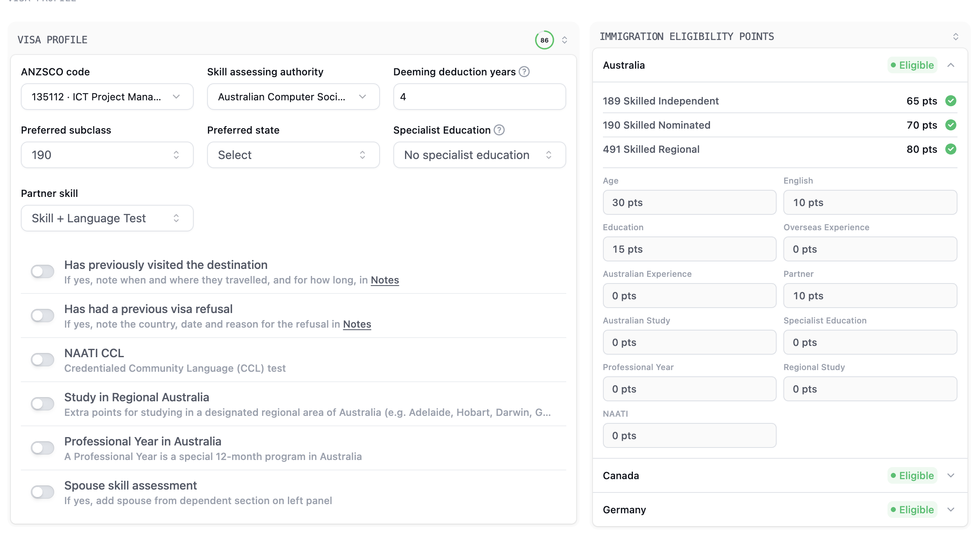This screenshot has width=980, height=542.
Task: Expand the Canada eligibility section
Action: coord(951,475)
